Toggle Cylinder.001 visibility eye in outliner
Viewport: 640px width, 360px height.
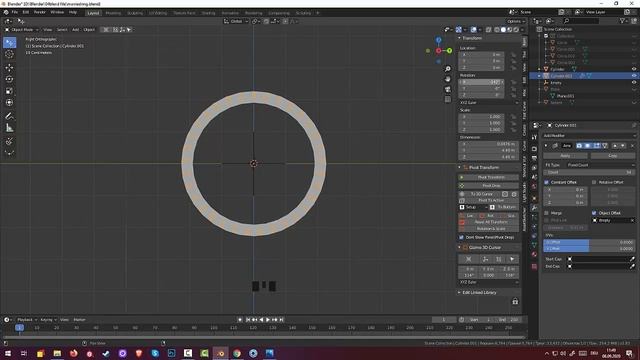coord(634,76)
